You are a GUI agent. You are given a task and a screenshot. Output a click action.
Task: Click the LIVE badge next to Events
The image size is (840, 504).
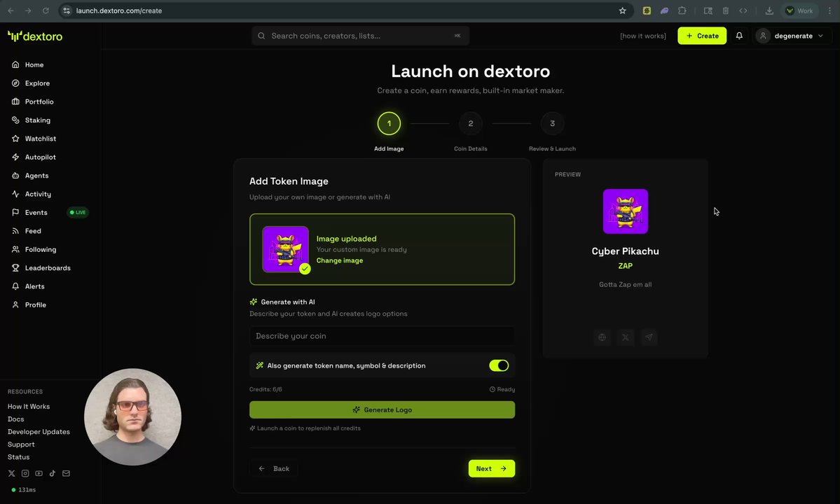click(78, 212)
